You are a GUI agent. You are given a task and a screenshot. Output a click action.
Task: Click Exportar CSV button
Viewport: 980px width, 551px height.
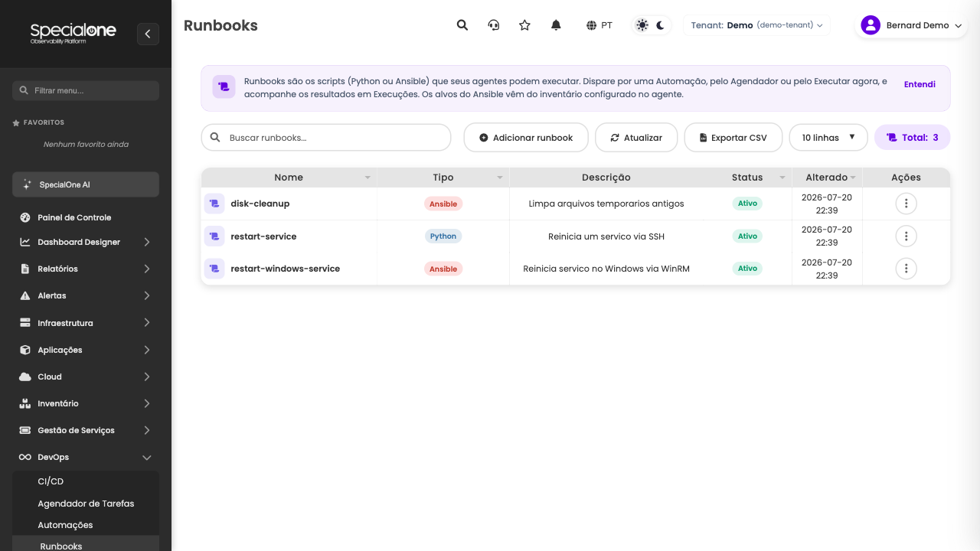tap(733, 138)
